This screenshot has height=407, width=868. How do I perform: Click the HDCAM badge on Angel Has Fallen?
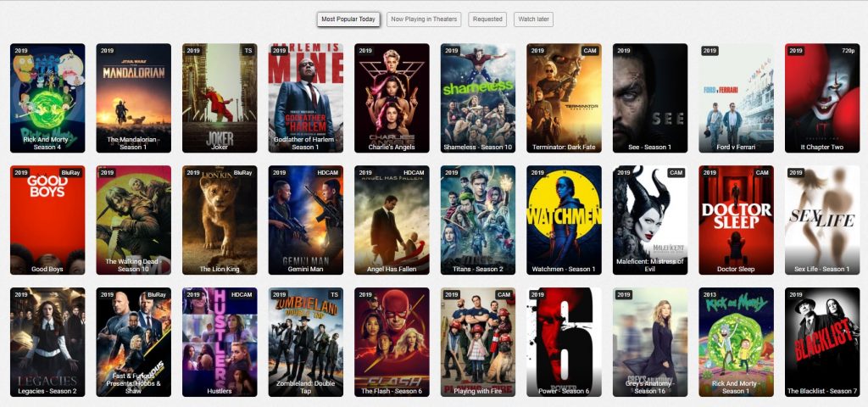(414, 172)
